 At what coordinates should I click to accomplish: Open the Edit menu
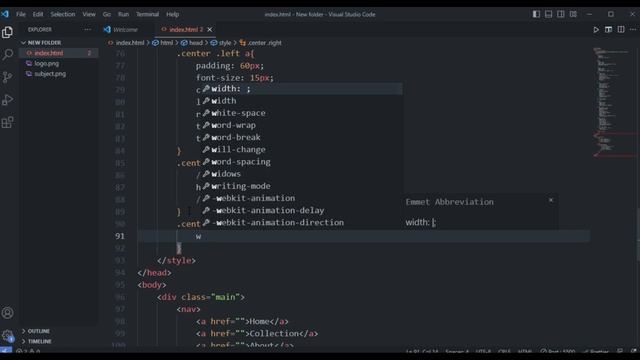[38, 14]
